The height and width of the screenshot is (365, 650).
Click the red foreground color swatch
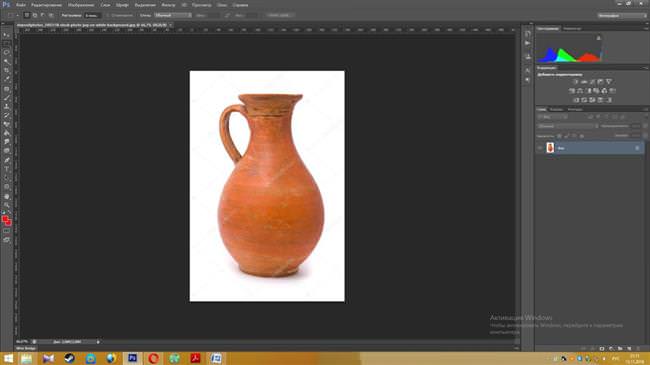(x=5, y=219)
